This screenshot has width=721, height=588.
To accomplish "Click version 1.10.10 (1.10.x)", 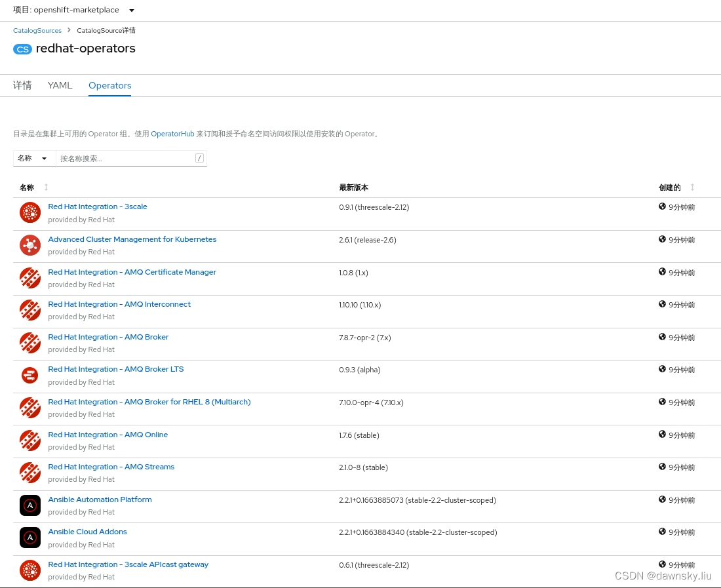I will [x=360, y=305].
